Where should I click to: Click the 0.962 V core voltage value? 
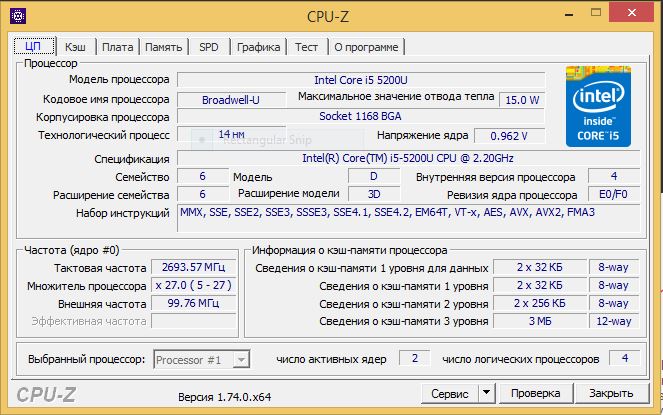pyautogui.click(x=509, y=136)
